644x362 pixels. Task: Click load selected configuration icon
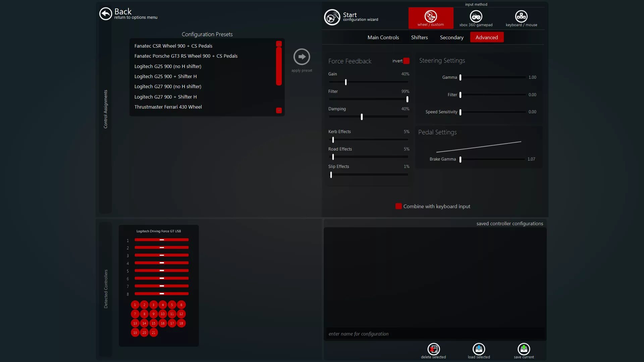coord(479,349)
